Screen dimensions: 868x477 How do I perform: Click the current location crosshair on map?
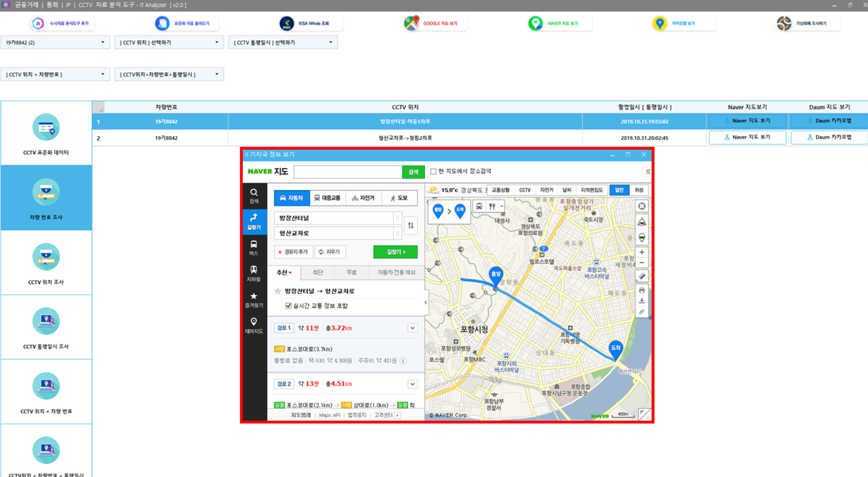(642, 206)
